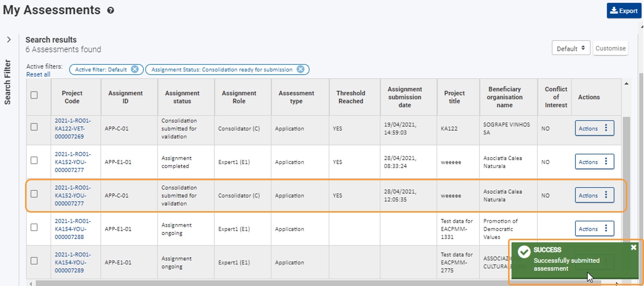Image resolution: width=644 pixels, height=286 pixels.
Task: Select checkbox for project 000007288 row
Action: pos(34,227)
